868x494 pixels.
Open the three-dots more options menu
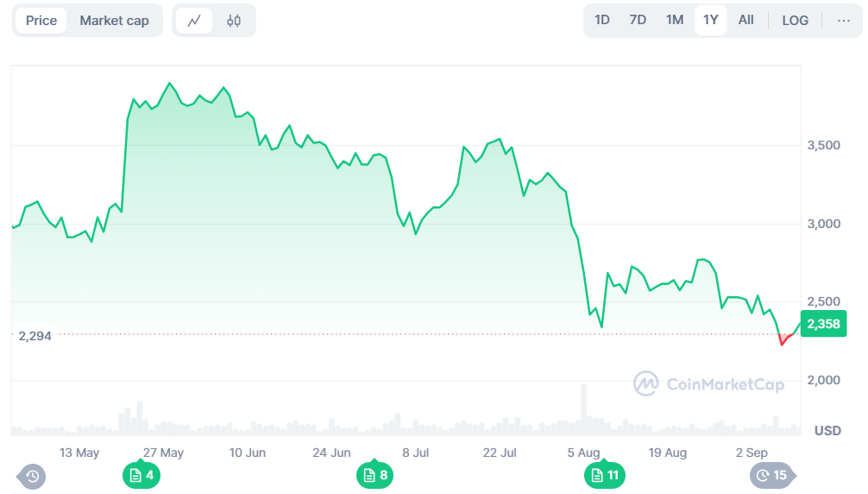pos(843,20)
